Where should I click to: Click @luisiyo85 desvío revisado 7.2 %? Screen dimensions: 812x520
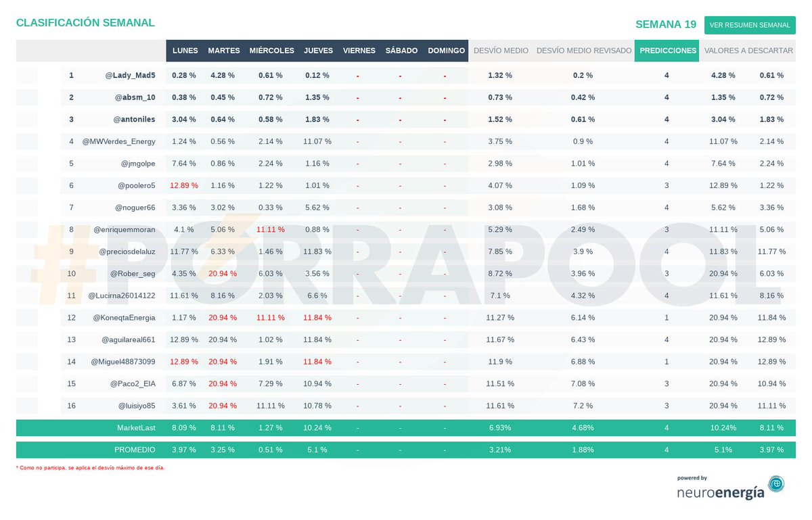[583, 406]
